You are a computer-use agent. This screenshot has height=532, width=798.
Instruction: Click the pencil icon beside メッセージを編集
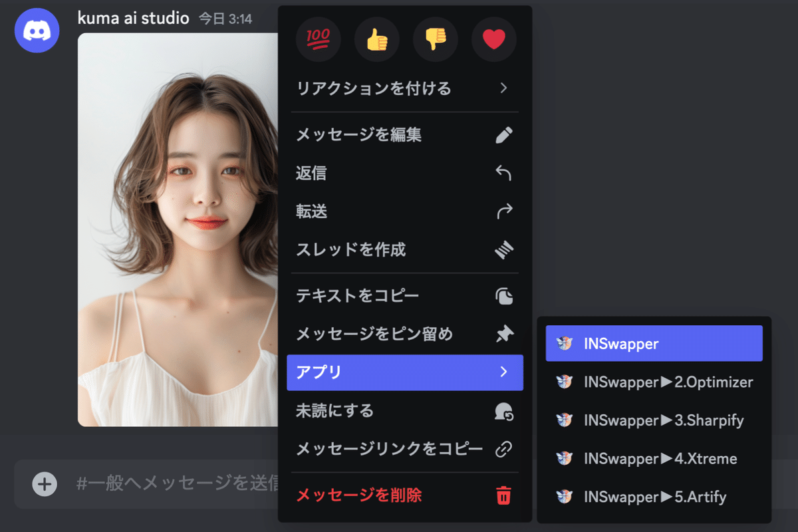(x=503, y=134)
